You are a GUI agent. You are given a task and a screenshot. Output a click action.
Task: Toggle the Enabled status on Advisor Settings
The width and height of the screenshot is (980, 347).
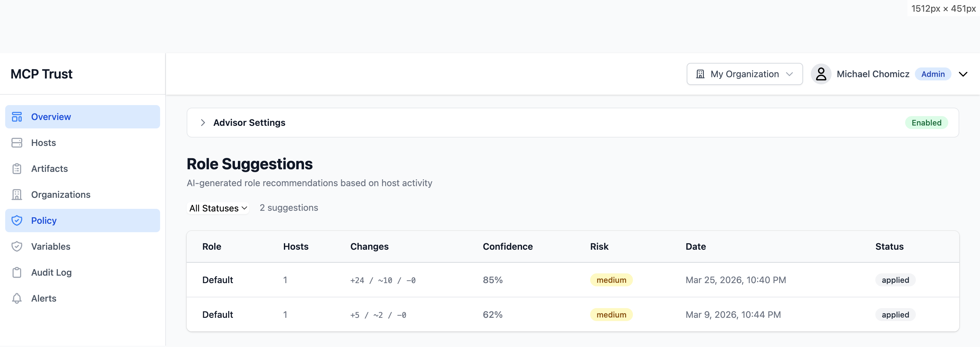tap(927, 123)
